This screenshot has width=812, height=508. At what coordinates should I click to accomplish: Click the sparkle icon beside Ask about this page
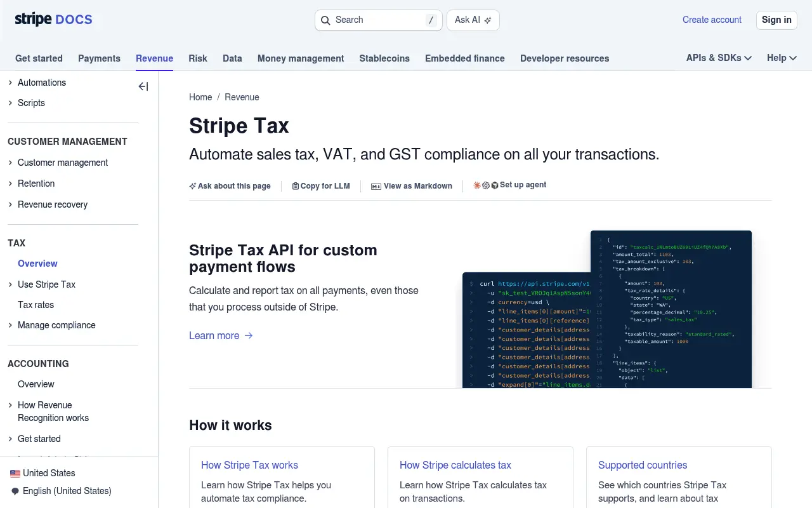[x=193, y=186]
